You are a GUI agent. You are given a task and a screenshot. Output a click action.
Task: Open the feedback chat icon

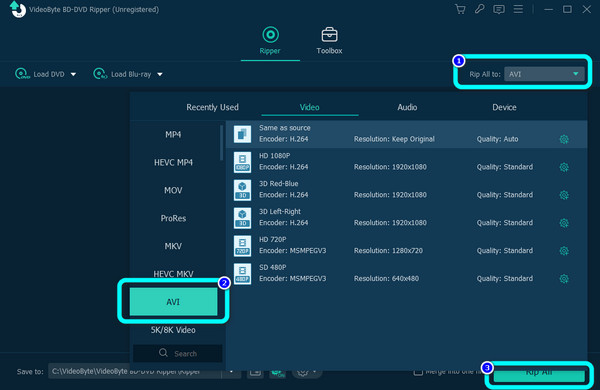[499, 9]
